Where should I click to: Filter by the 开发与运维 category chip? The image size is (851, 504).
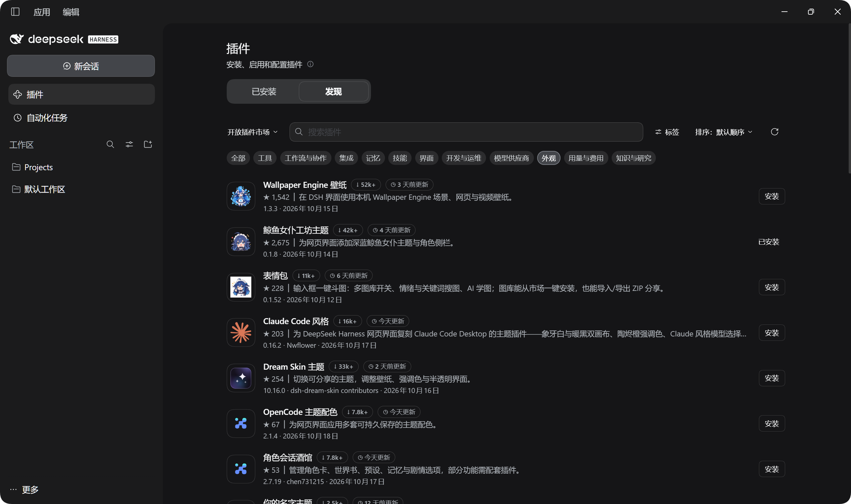[464, 158]
